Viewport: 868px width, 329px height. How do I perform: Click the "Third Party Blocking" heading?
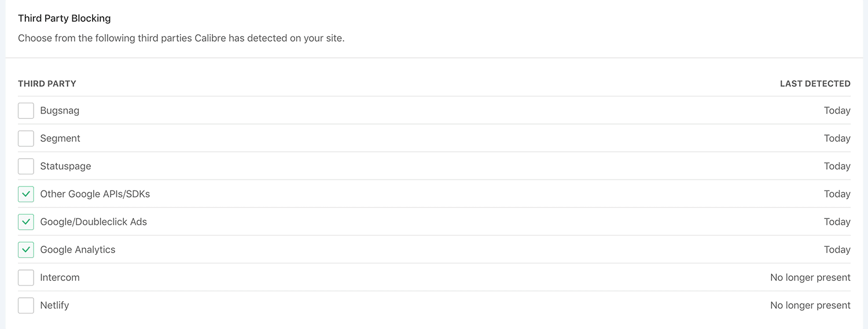pyautogui.click(x=64, y=19)
